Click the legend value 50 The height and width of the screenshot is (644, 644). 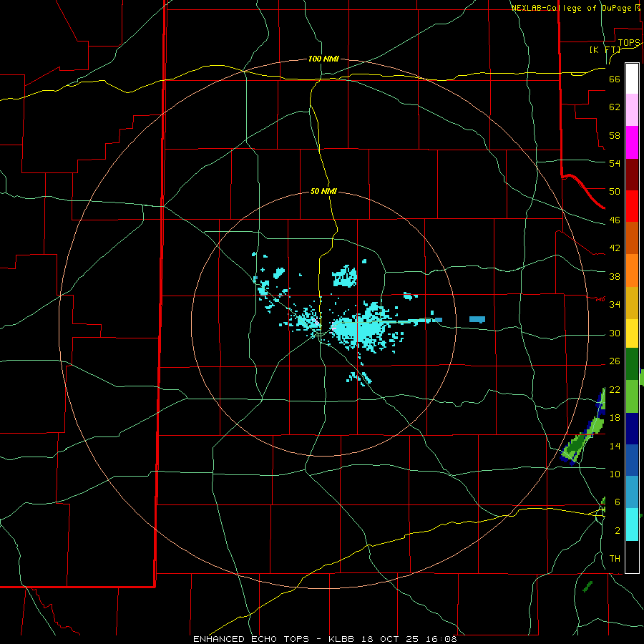(x=615, y=191)
